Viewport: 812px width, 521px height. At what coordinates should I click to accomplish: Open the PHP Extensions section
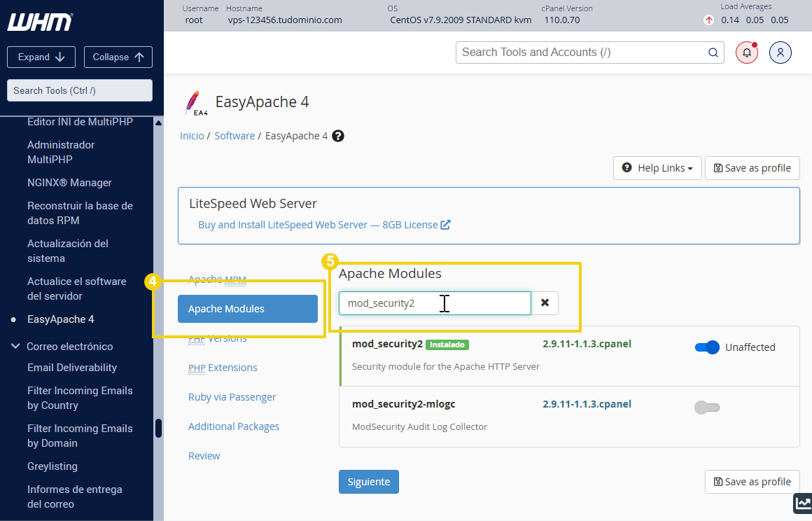pyautogui.click(x=223, y=368)
